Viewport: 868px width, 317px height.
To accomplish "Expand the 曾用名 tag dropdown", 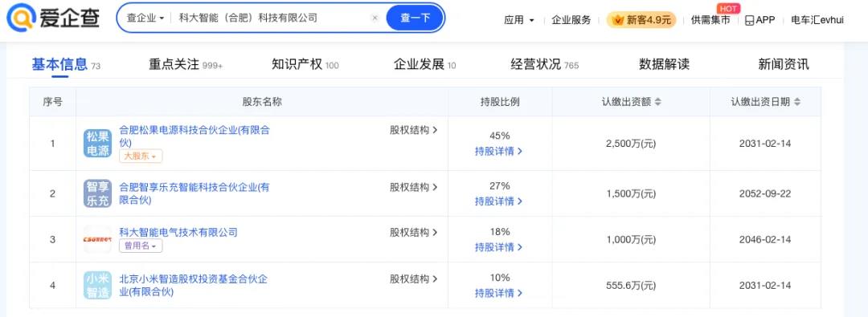I will point(141,246).
